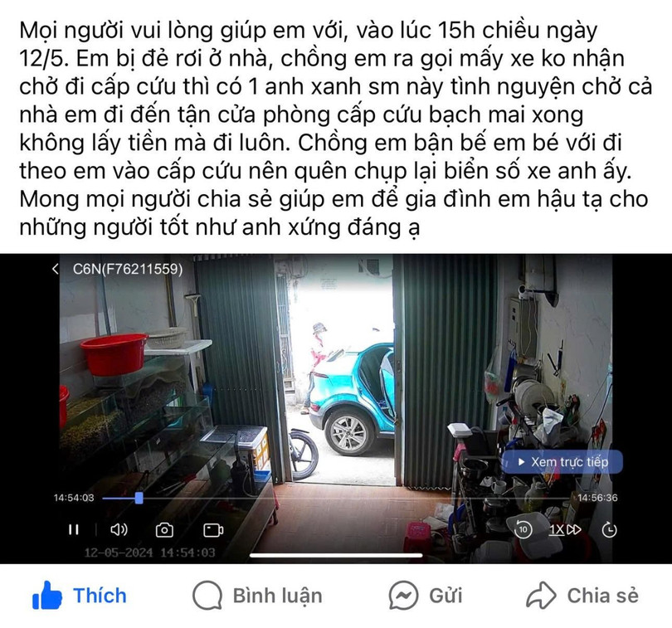Rewind 10 seconds in playback

pos(523,529)
